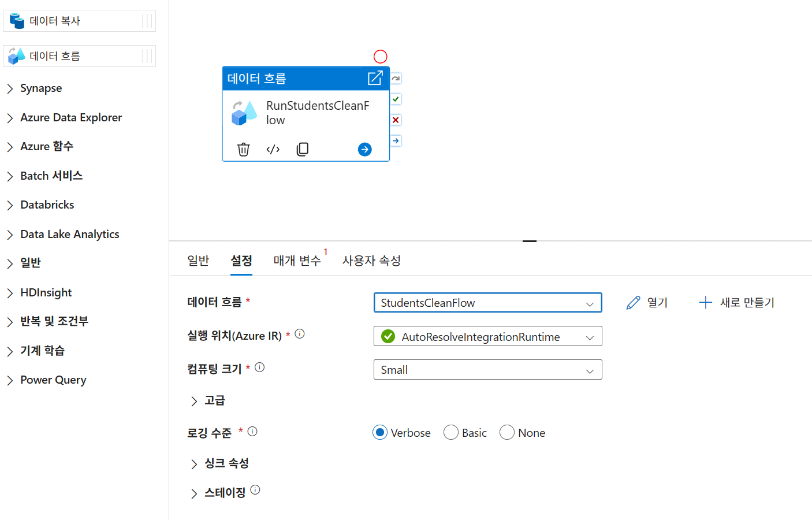Delete the RunStudentsCleanFlow activity with trash icon
The image size is (812, 520).
pyautogui.click(x=244, y=149)
